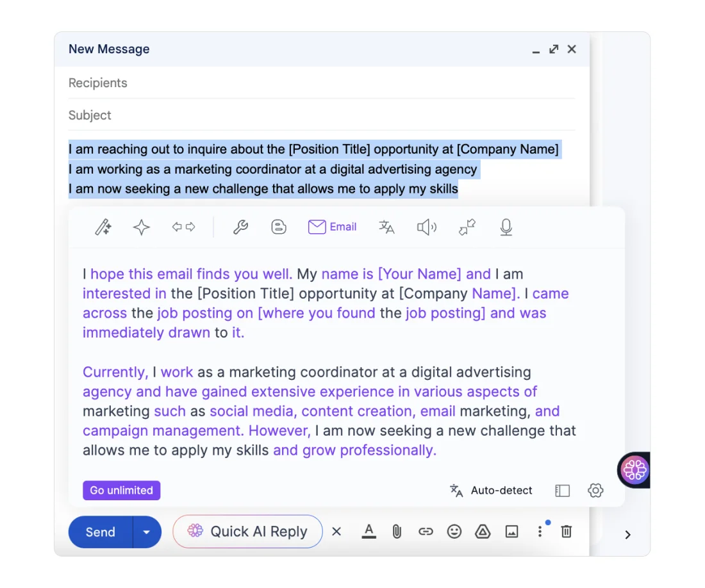Select the sparkle AI rewrite icon
The width and height of the screenshot is (705, 588).
click(142, 227)
